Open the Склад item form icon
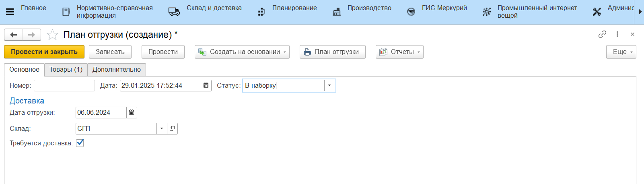This screenshot has width=644, height=184. coord(172,128)
